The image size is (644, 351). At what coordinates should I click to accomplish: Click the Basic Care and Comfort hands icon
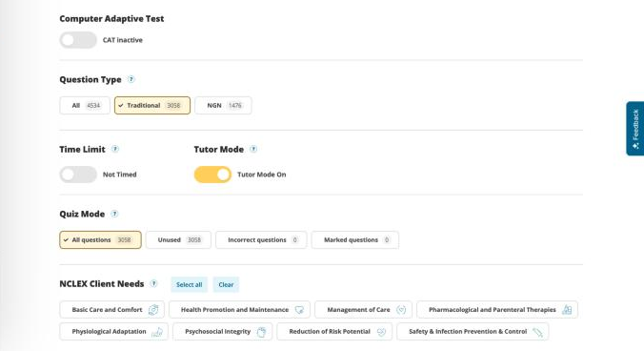pyautogui.click(x=153, y=310)
